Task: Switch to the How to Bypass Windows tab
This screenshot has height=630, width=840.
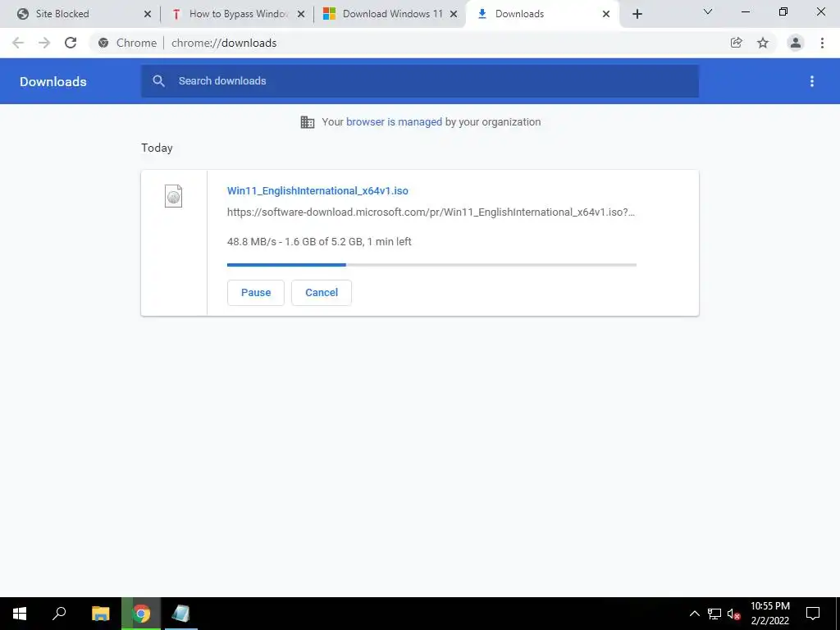Action: [x=237, y=14]
